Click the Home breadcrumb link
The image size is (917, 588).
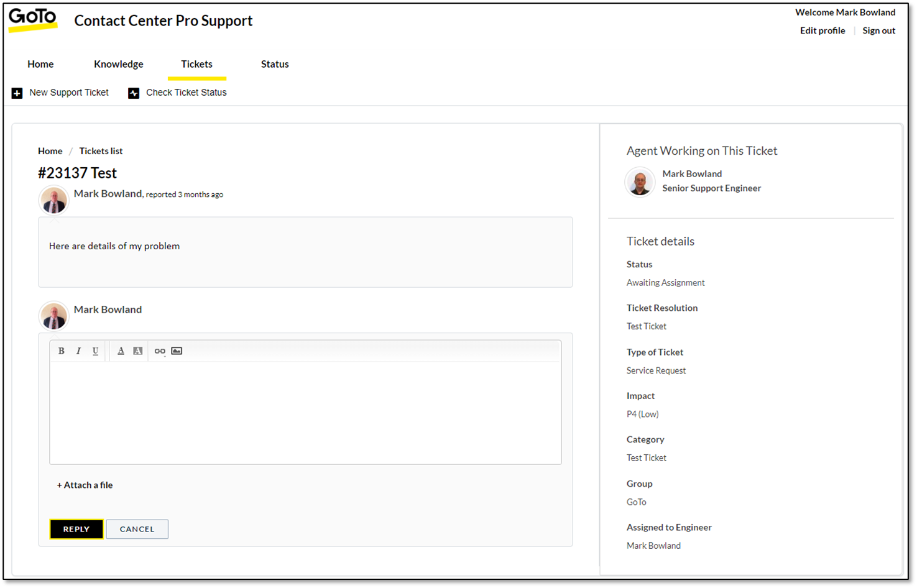tap(50, 151)
